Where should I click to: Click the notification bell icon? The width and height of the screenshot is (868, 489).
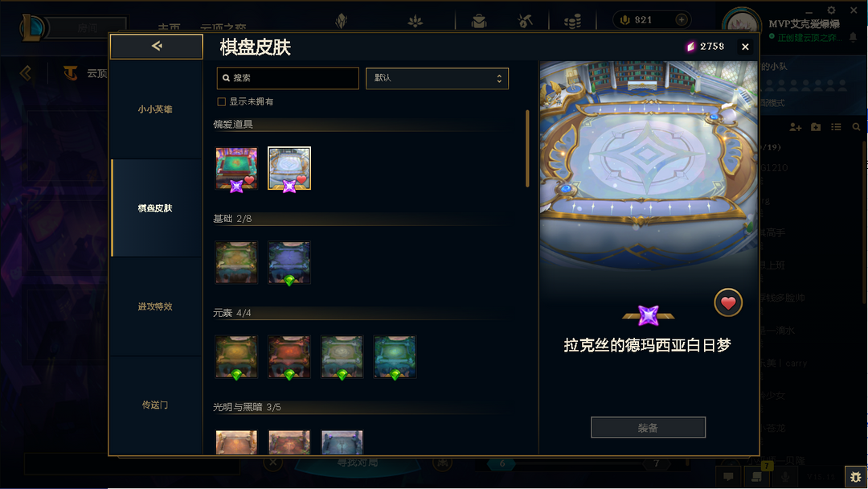853,37
